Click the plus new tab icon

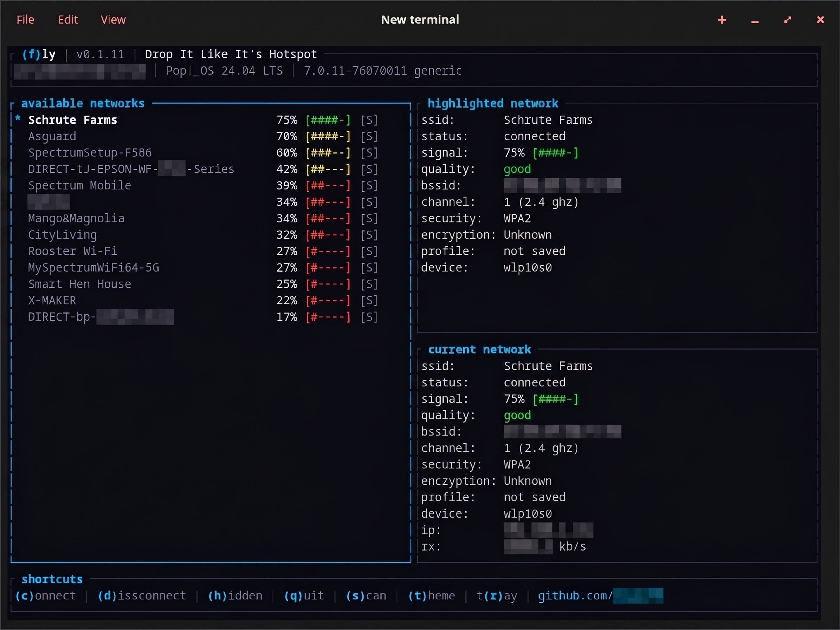[x=722, y=20]
